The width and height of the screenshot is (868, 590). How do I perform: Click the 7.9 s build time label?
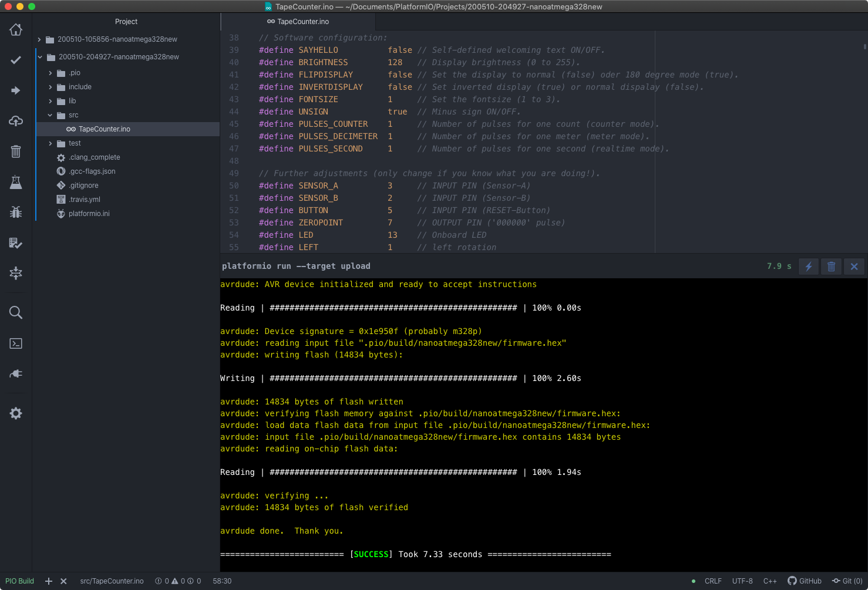pyautogui.click(x=779, y=267)
